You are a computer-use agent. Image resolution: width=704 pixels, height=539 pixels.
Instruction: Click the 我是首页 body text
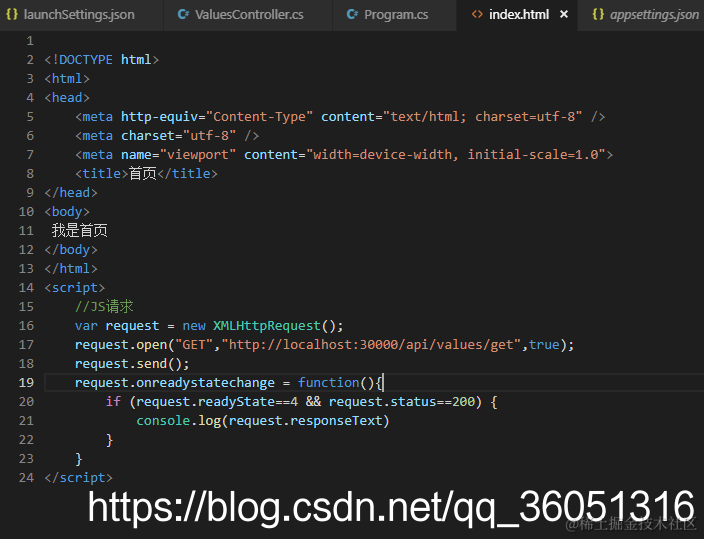coord(79,230)
